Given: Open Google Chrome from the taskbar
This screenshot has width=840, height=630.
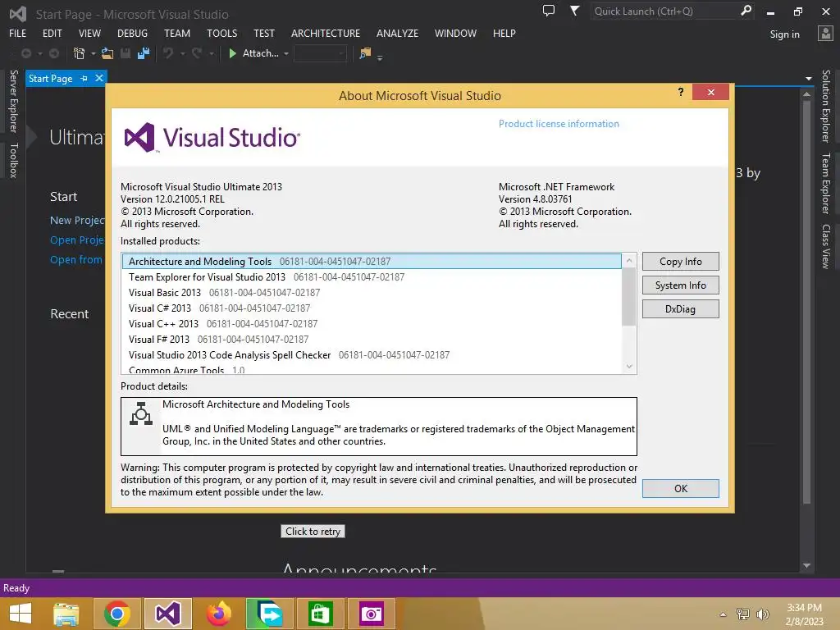Looking at the screenshot, I should 117,614.
